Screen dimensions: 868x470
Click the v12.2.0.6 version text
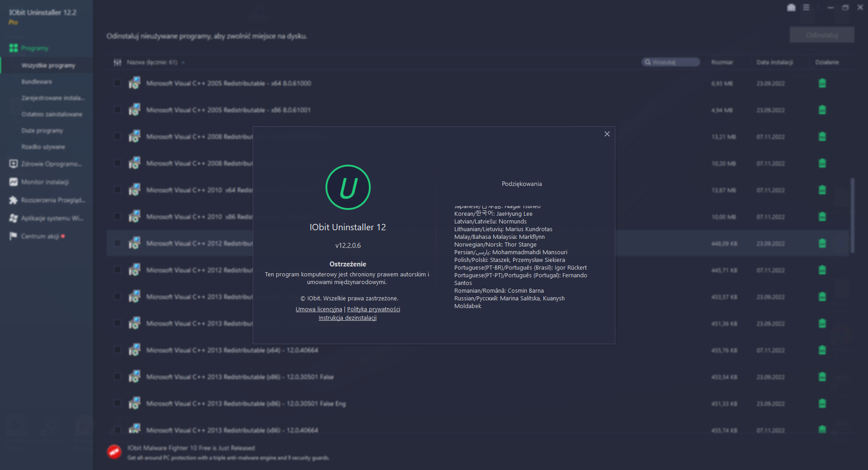(x=348, y=246)
